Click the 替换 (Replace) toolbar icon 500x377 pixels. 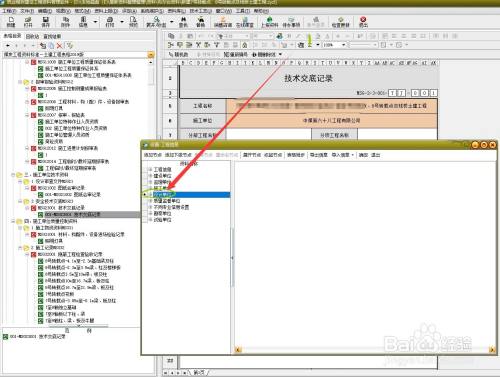(x=200, y=22)
